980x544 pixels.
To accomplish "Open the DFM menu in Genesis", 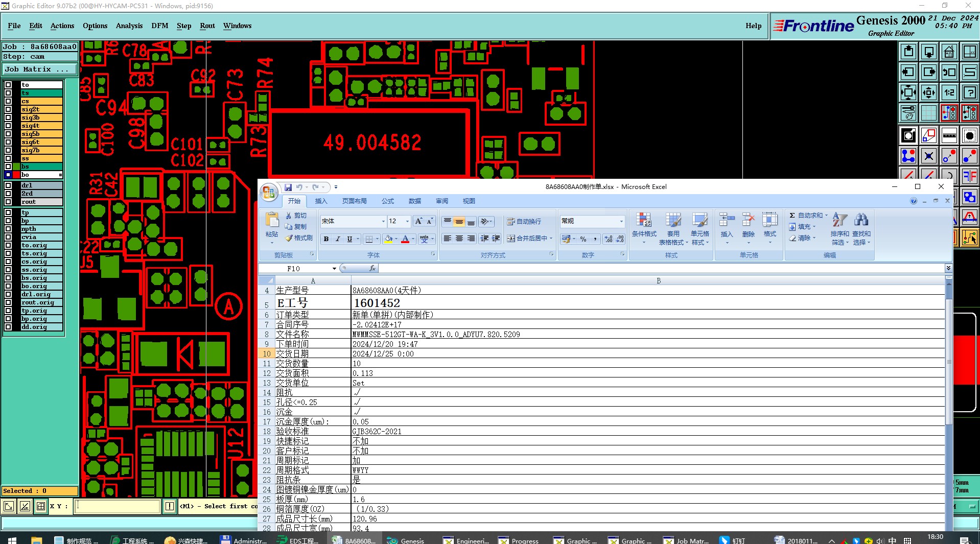I will [159, 26].
